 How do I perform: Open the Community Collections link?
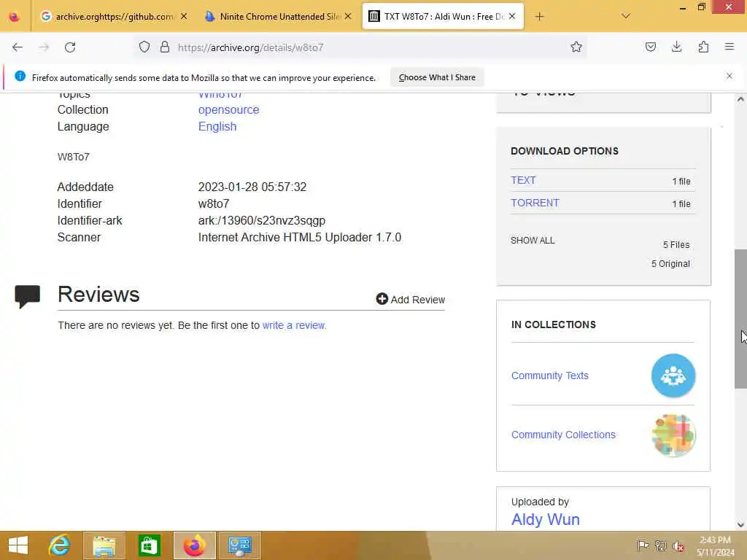coord(563,435)
